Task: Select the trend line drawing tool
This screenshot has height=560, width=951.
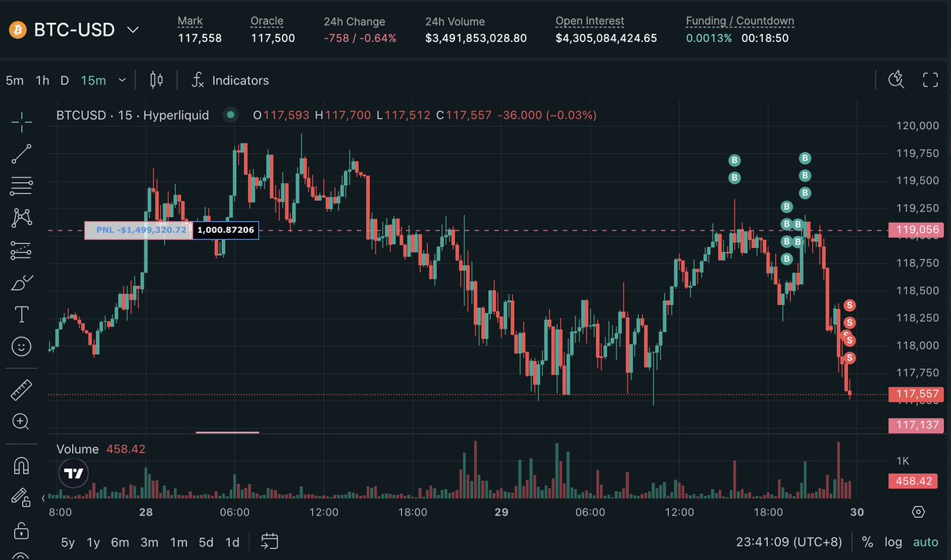Action: (21, 154)
